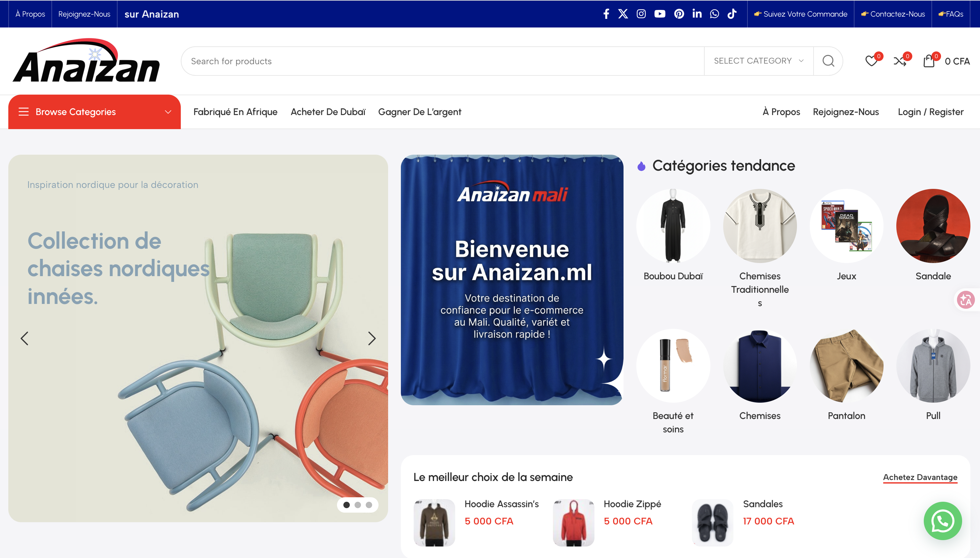Click the Search for products field
Image resolution: width=980 pixels, height=558 pixels.
tap(442, 61)
